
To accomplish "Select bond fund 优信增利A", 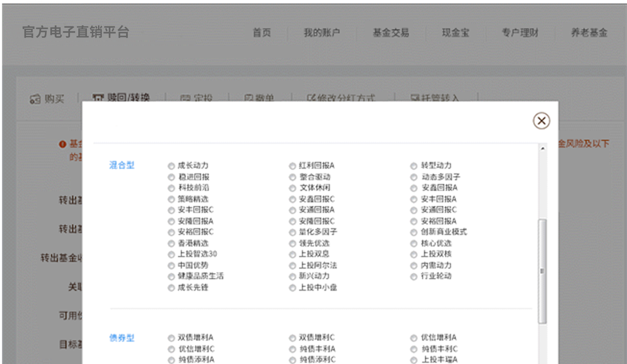I will [x=414, y=338].
